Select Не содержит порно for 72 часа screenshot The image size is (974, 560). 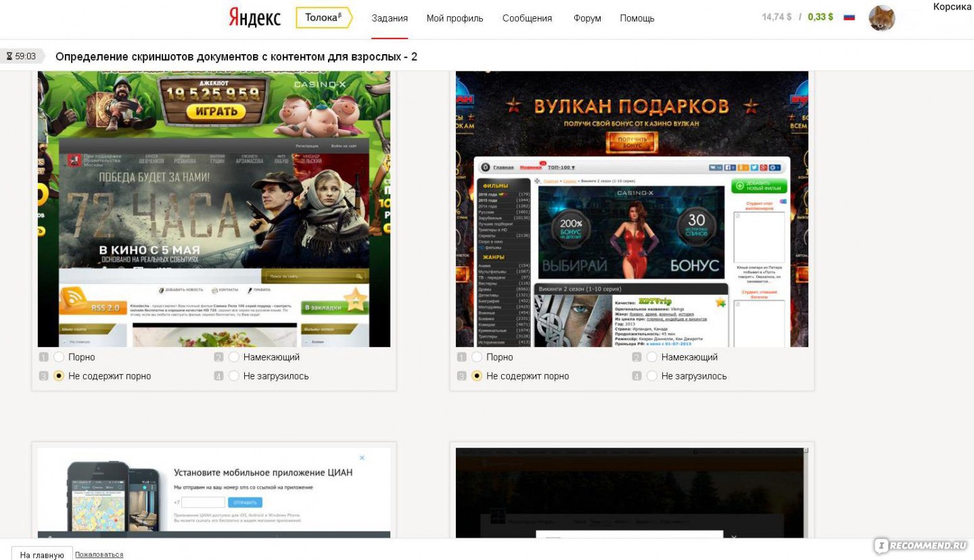pos(59,375)
